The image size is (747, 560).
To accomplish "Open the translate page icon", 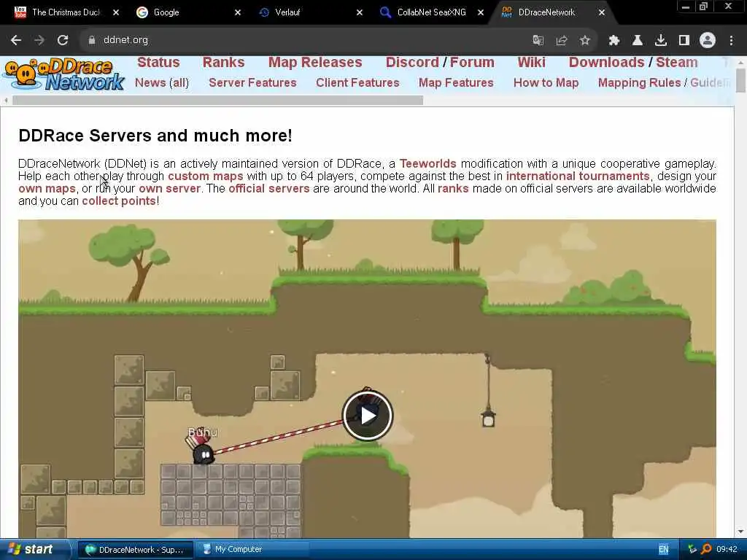I will click(538, 41).
